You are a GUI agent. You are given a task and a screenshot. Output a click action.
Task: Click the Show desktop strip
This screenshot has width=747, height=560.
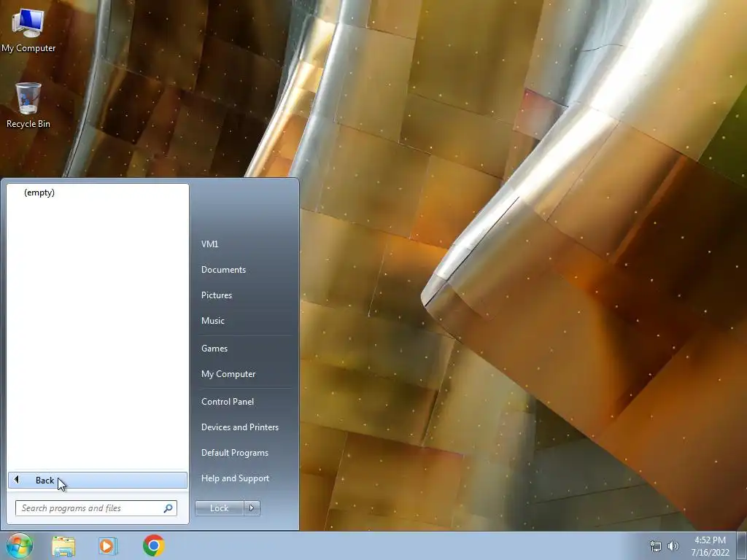tap(742, 545)
